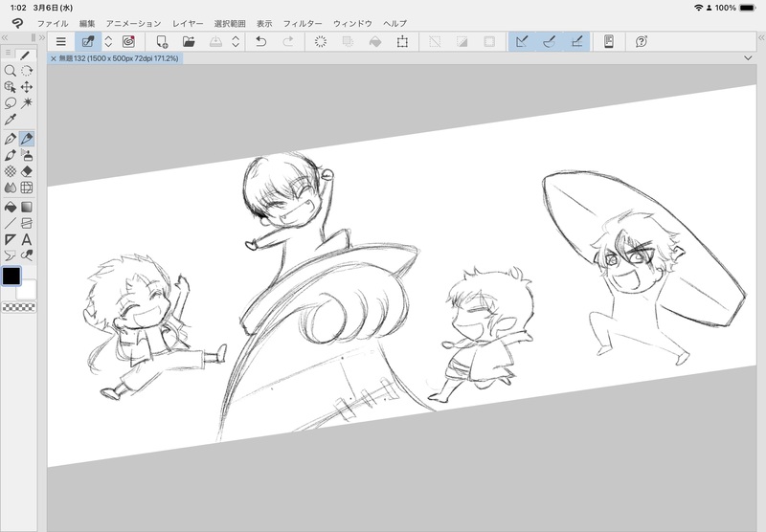Select the Fill bucket tool
Screen dimensions: 766x532
(x=10, y=208)
